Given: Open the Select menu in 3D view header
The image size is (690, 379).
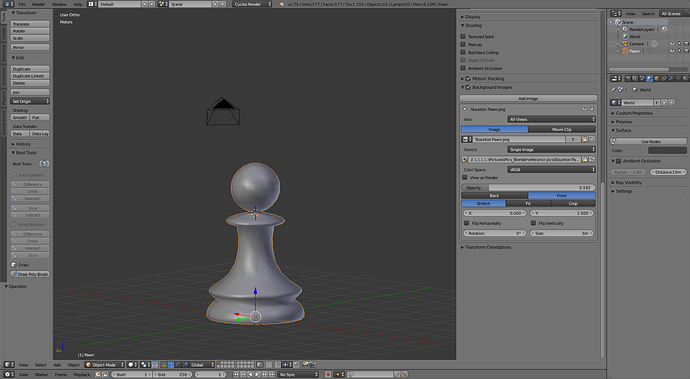Looking at the screenshot, I should (40, 364).
